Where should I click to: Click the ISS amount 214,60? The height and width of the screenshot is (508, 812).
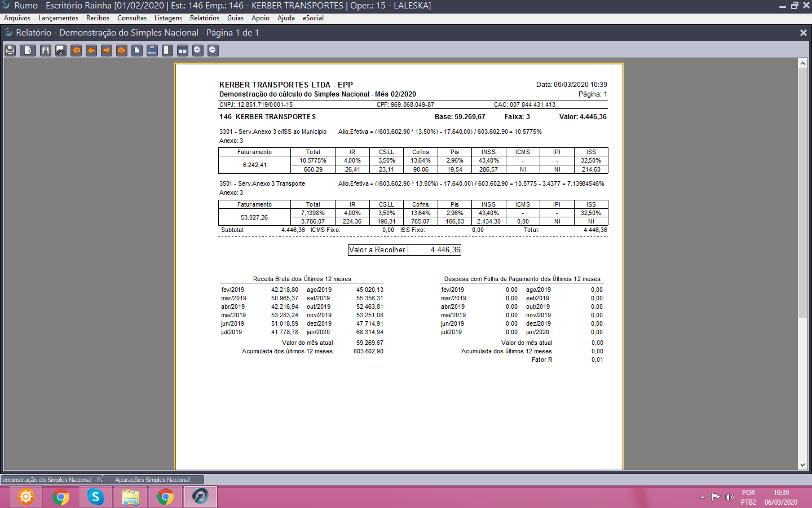[x=591, y=169]
